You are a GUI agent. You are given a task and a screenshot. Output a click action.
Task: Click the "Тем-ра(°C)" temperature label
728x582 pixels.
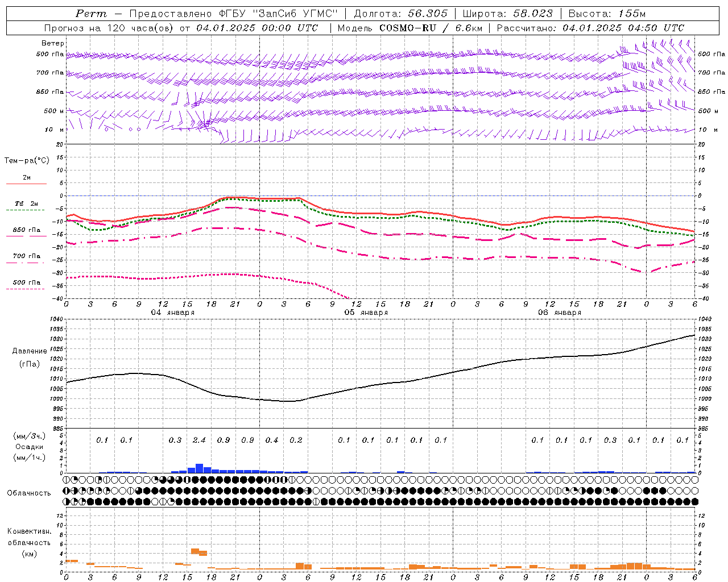27,160
